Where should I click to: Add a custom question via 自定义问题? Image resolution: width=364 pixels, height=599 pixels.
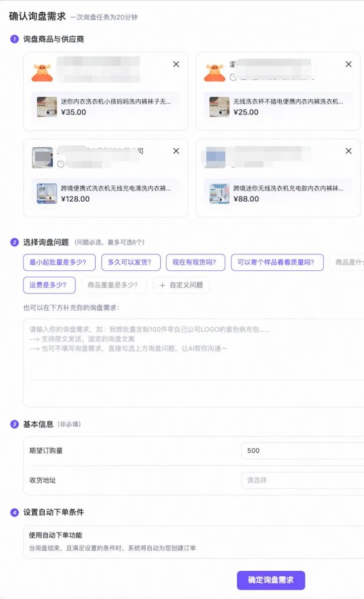pyautogui.click(x=181, y=285)
